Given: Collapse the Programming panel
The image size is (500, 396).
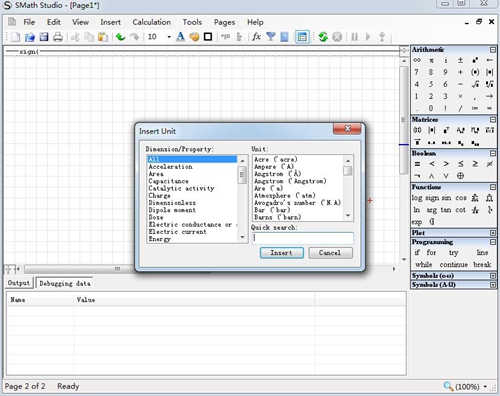Looking at the screenshot, I should point(493,242).
